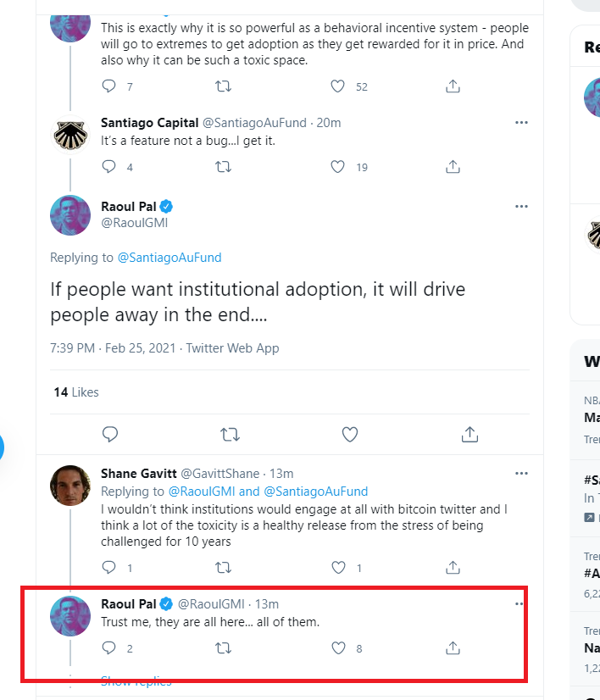This screenshot has width=600, height=700.
Task: Open Santiago Capital's profile avatar
Action: 70,135
